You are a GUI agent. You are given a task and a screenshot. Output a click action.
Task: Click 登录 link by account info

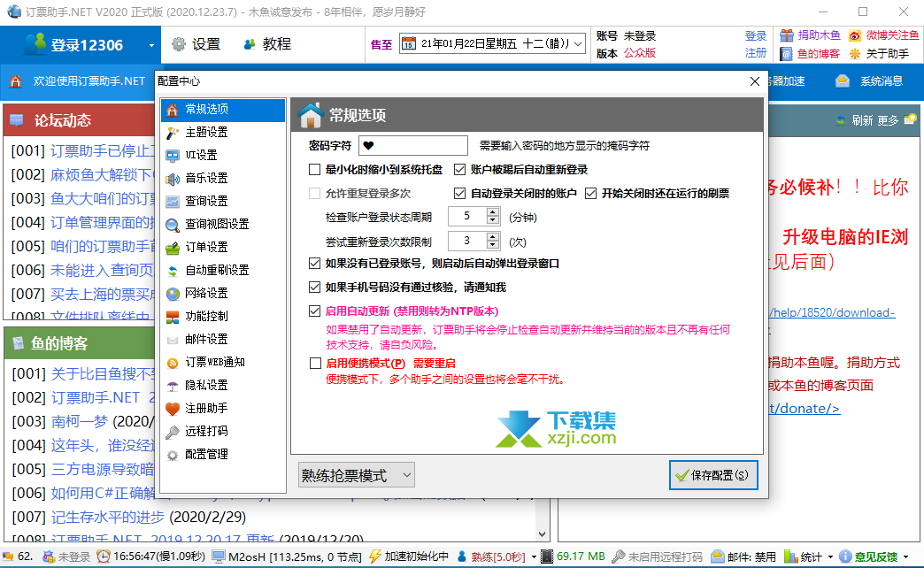click(756, 36)
